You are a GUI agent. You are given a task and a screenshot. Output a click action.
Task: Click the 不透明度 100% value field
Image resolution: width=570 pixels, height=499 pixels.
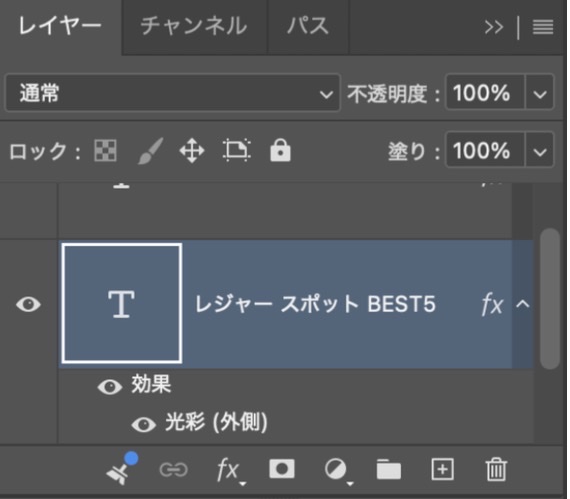(x=485, y=92)
